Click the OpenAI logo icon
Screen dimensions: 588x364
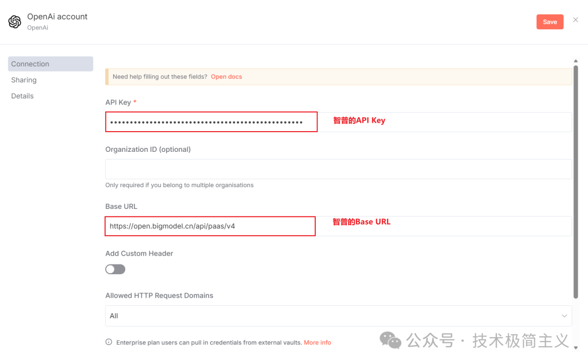(x=15, y=22)
